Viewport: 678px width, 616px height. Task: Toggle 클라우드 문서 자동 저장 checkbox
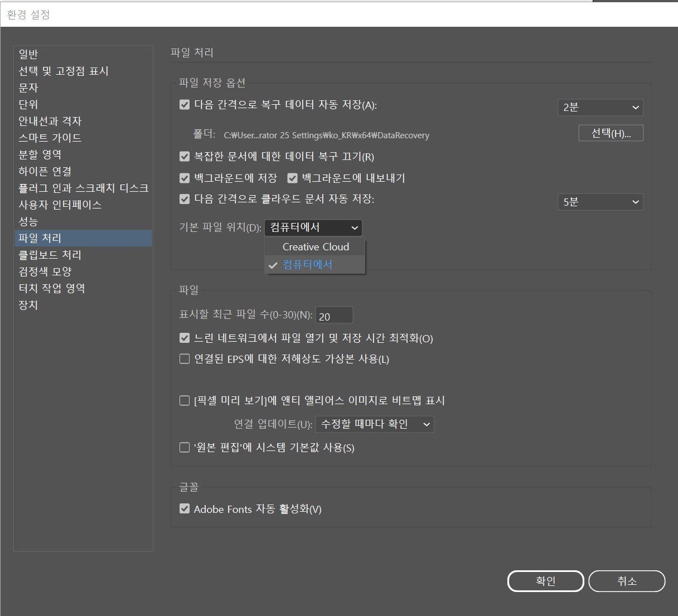[x=185, y=198]
